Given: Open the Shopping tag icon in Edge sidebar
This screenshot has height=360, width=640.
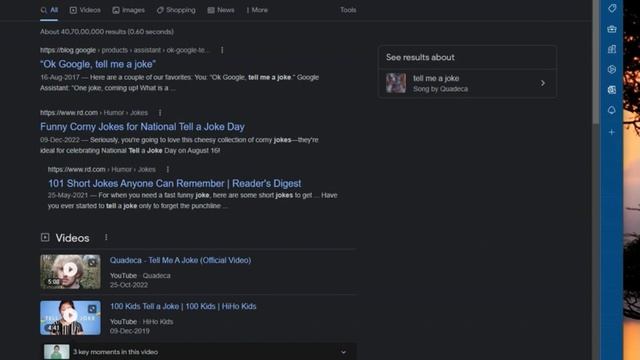Looking at the screenshot, I should [x=611, y=8].
